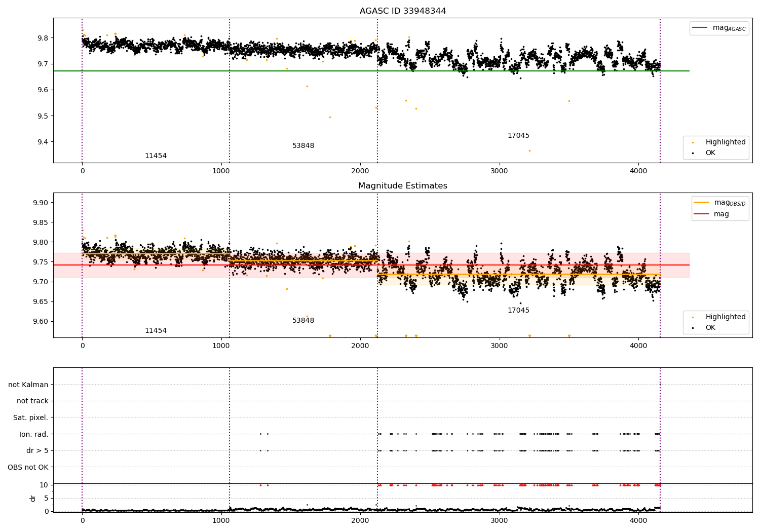Image resolution: width=760 pixels, height=532 pixels.
Task: Click 'OK' legend entry in Magnitude Estimates plot
Action: tap(710, 327)
